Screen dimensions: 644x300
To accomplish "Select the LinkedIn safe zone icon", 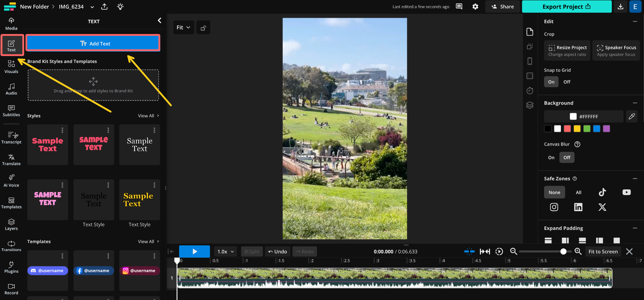I will pyautogui.click(x=578, y=207).
